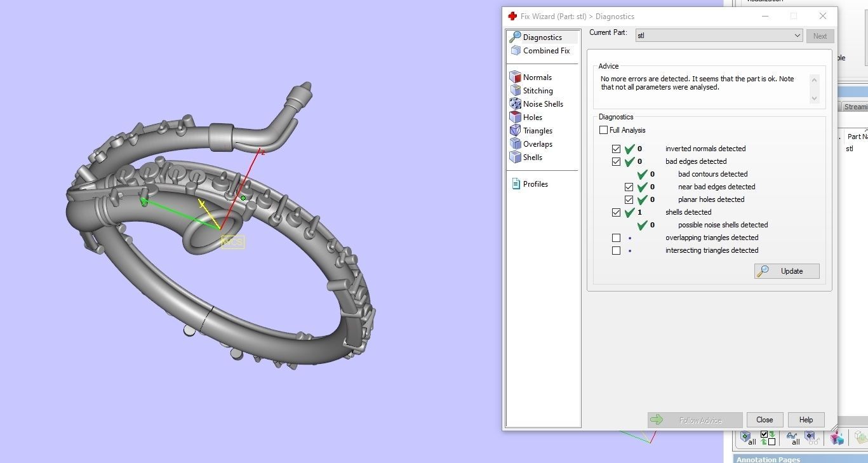Select the stl part name field
868x463 pixels.
[849, 148]
